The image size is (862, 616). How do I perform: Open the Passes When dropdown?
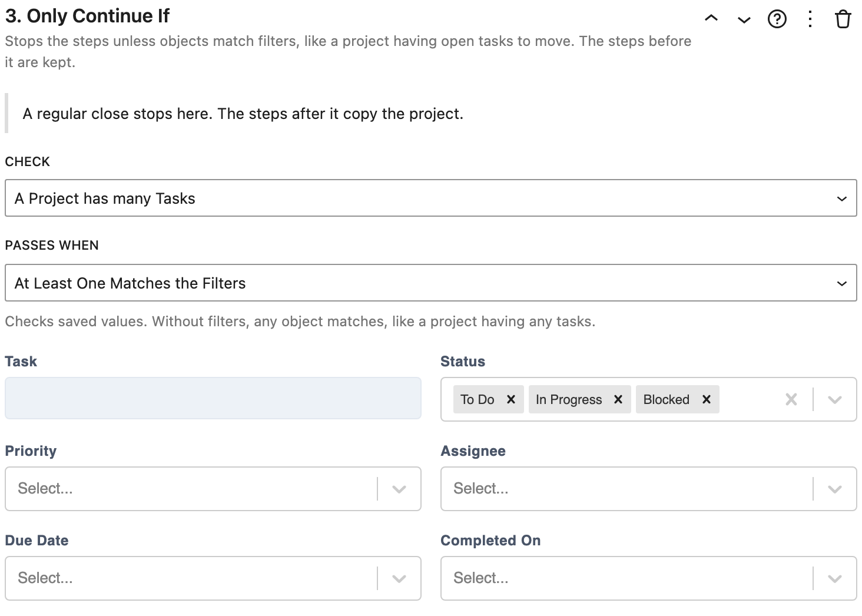point(431,283)
